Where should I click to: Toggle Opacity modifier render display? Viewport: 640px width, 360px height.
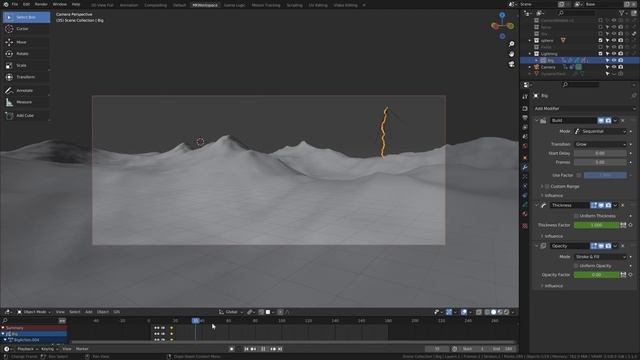(x=608, y=246)
